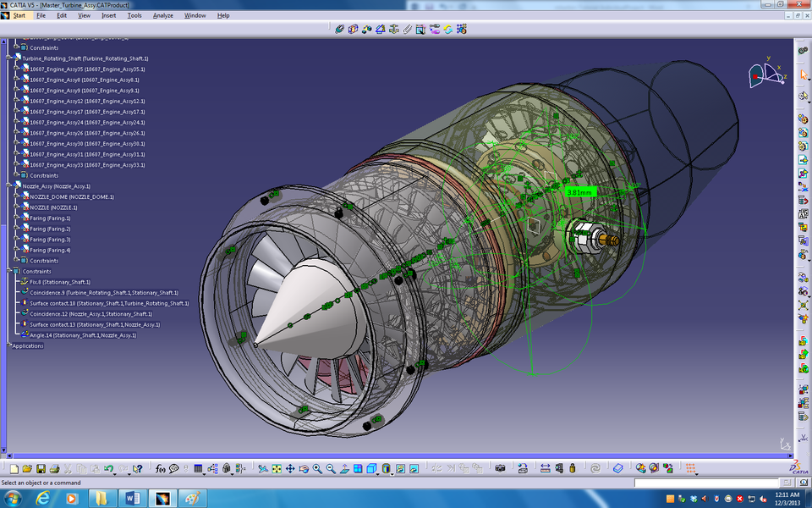The height and width of the screenshot is (508, 812).
Task: Open the Analyze menu
Action: 162,14
